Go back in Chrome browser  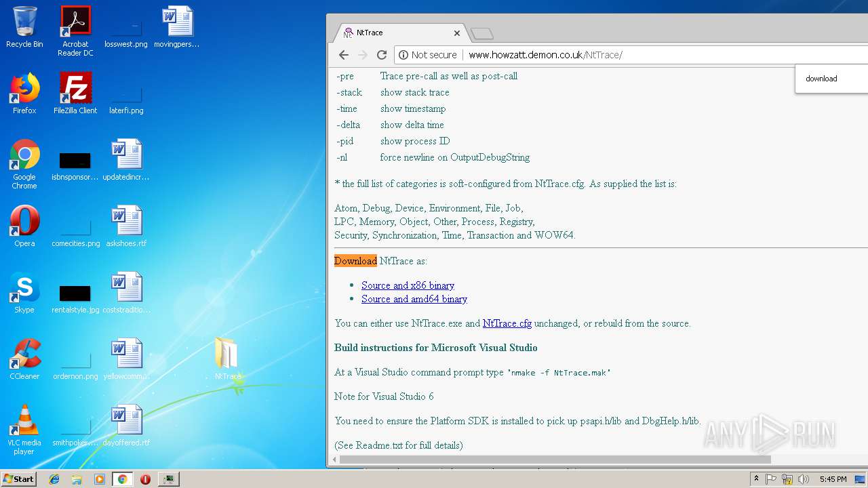(344, 55)
